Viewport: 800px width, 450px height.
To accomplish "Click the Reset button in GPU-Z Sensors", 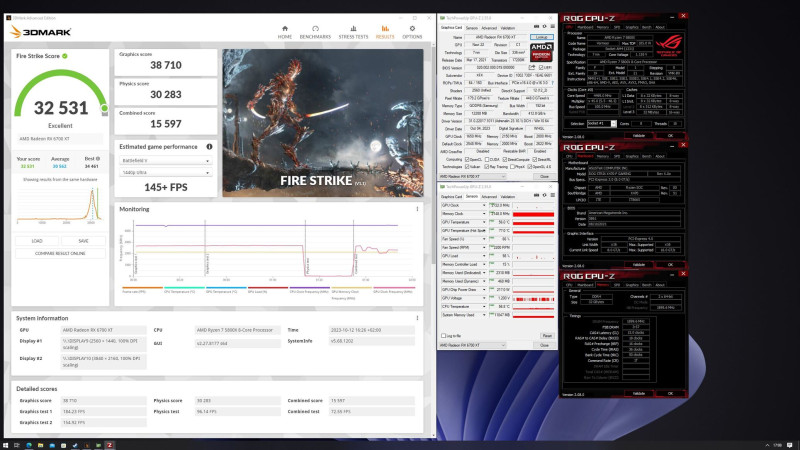I will click(547, 336).
